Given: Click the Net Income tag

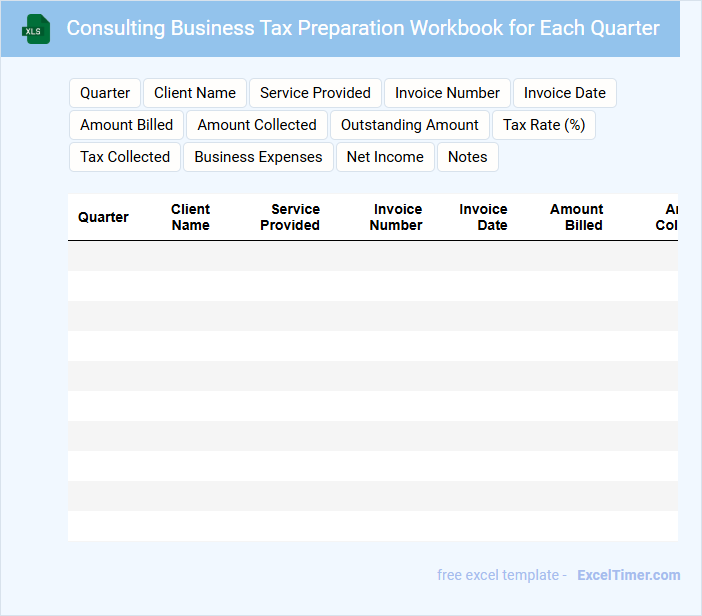Looking at the screenshot, I should (x=385, y=157).
